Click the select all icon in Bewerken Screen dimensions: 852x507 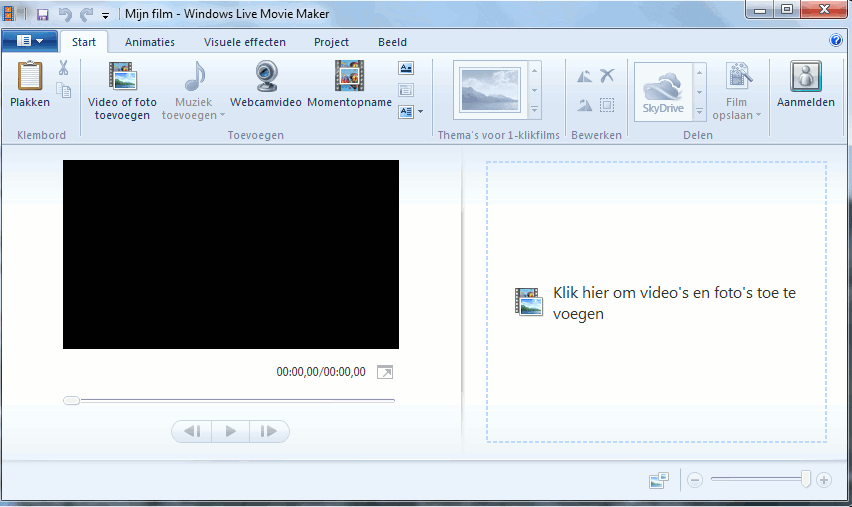pos(607,105)
